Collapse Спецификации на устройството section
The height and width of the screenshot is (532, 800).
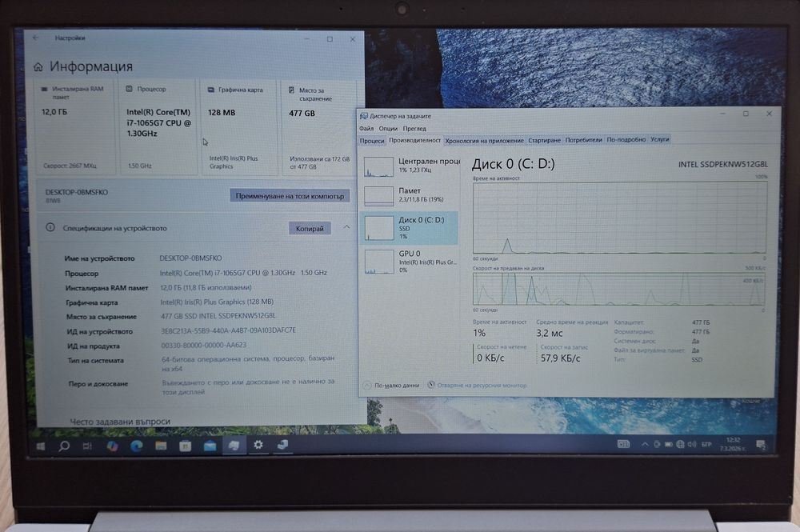tap(346, 227)
